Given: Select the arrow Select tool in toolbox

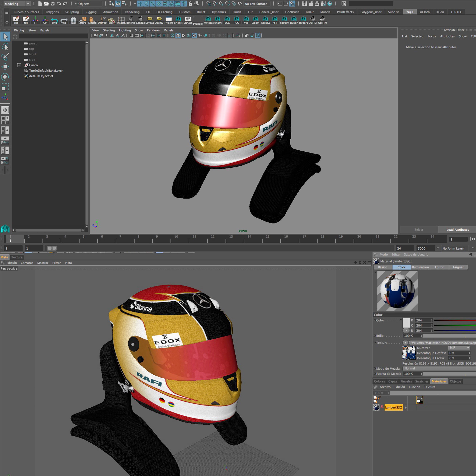Looking at the screenshot, I should tap(5, 37).
